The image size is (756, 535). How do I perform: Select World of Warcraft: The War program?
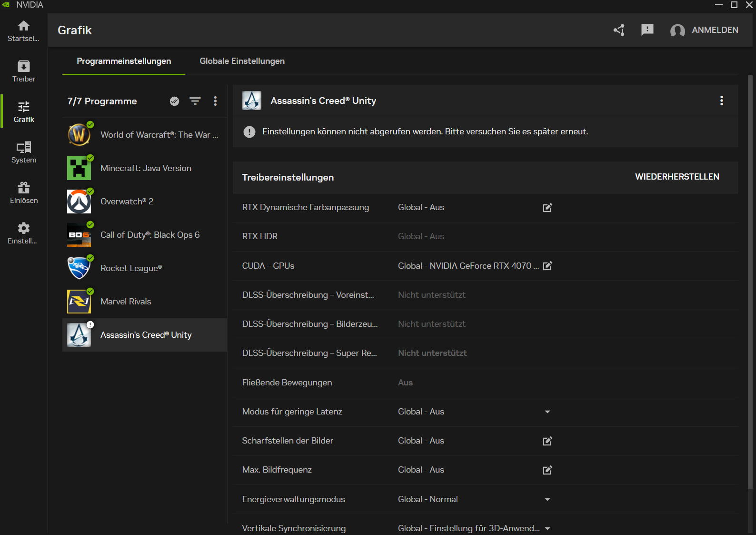145,135
